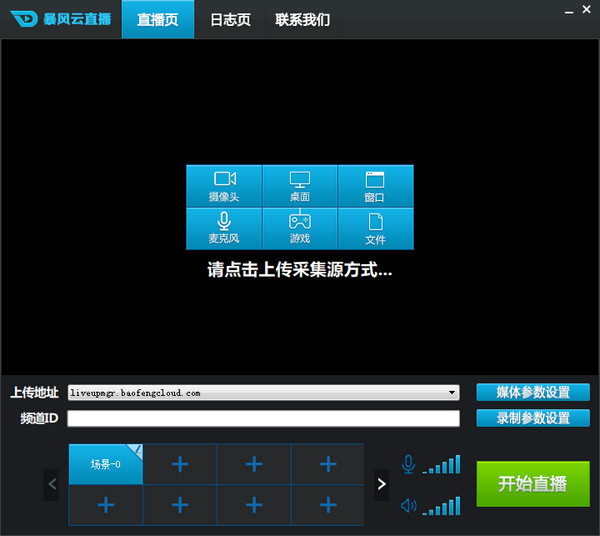Viewport: 600px width, 536px height.
Task: Switch to the 日志页 tab
Action: point(230,20)
